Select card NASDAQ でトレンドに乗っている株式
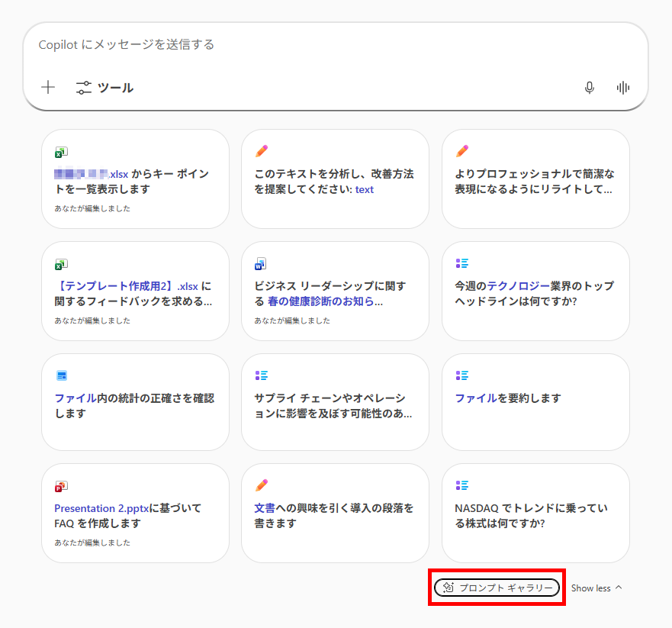Viewport: 672px width, 628px height. coord(535,514)
